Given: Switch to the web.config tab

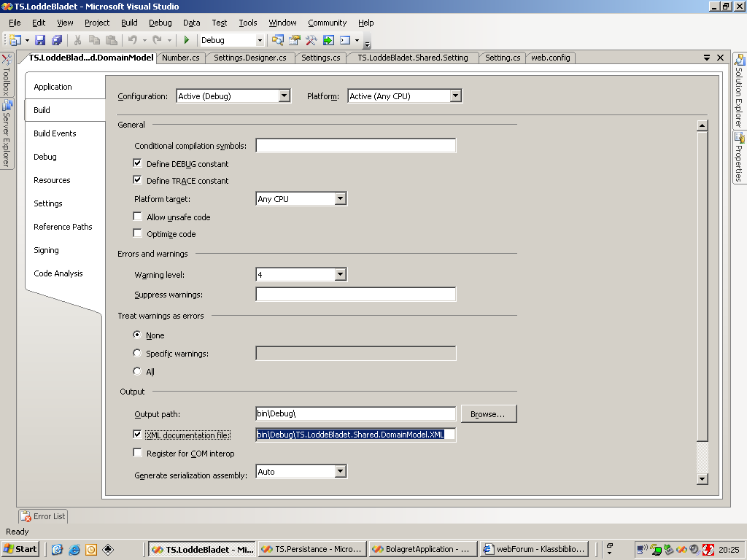Looking at the screenshot, I should point(550,58).
